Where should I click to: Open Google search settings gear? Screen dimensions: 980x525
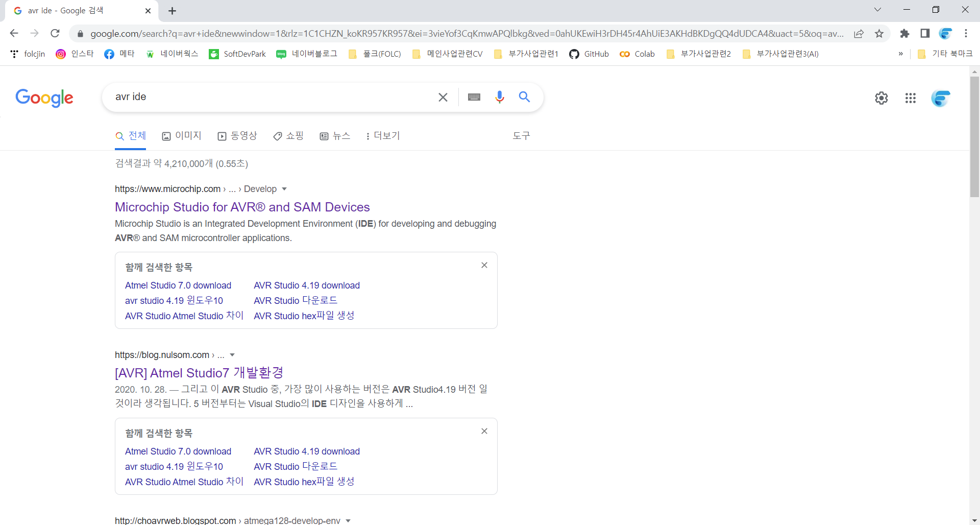click(881, 98)
